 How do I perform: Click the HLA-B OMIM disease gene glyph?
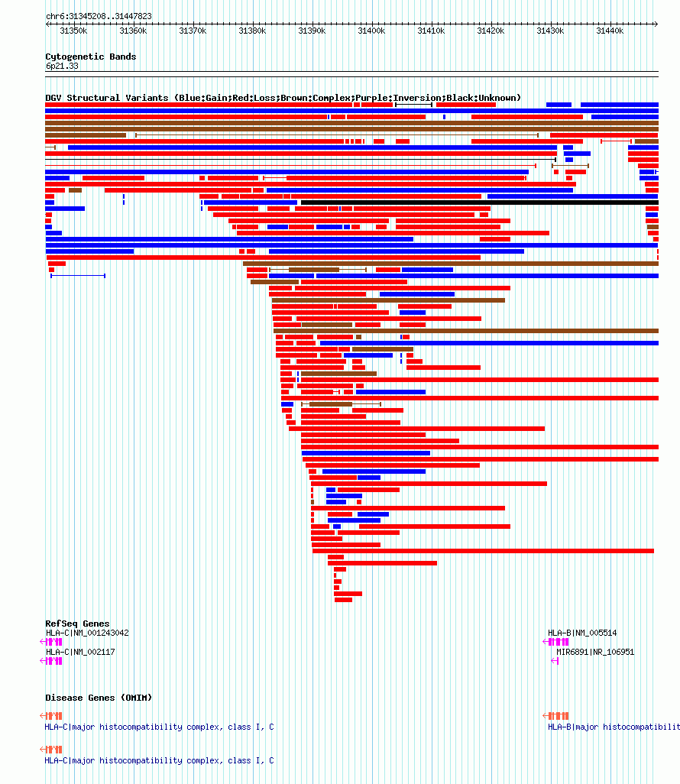555,716
